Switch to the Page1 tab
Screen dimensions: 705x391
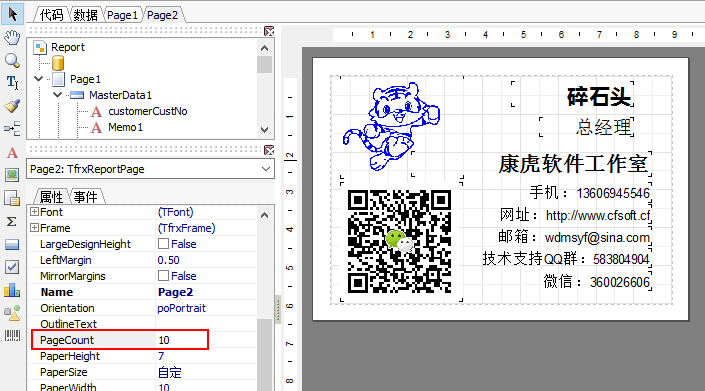(122, 15)
